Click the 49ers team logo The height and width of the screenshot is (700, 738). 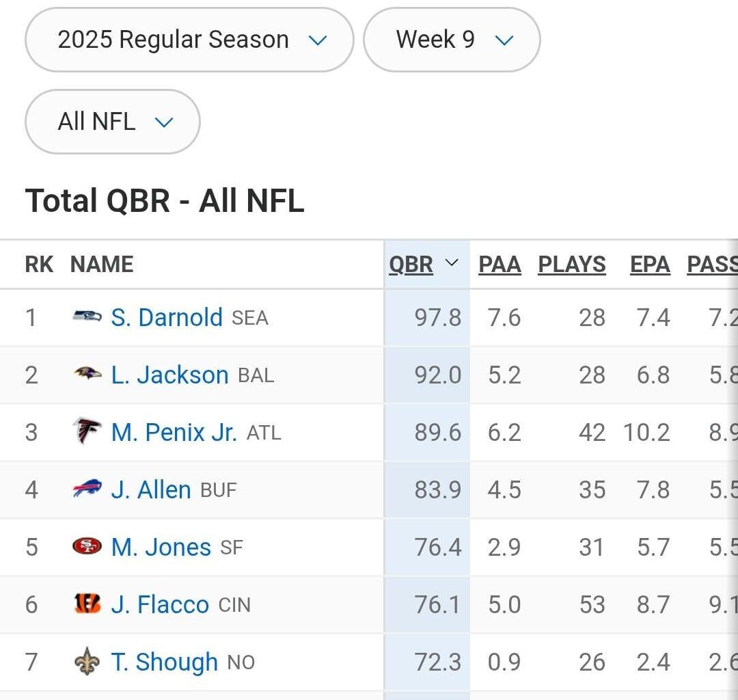pos(88,547)
